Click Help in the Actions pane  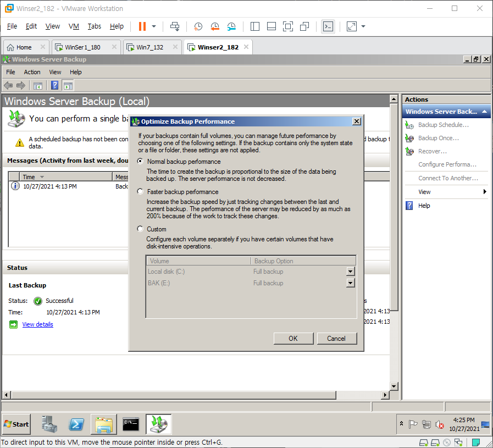(424, 206)
